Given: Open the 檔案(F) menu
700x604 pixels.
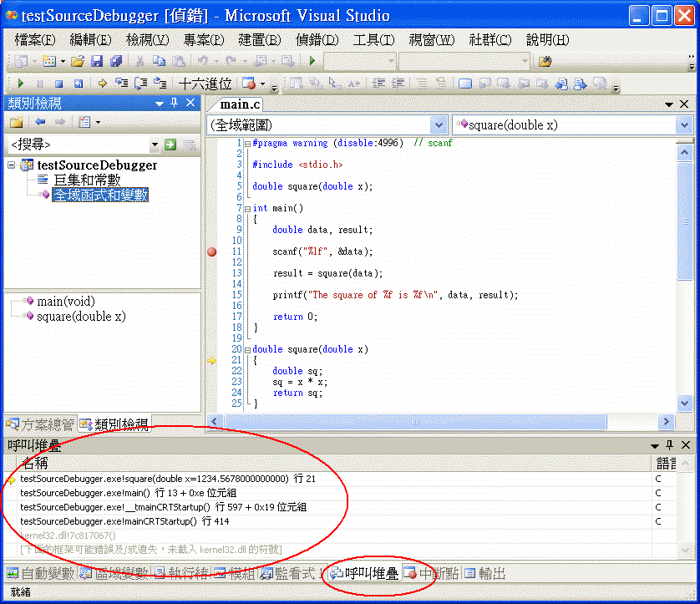Looking at the screenshot, I should click(35, 40).
